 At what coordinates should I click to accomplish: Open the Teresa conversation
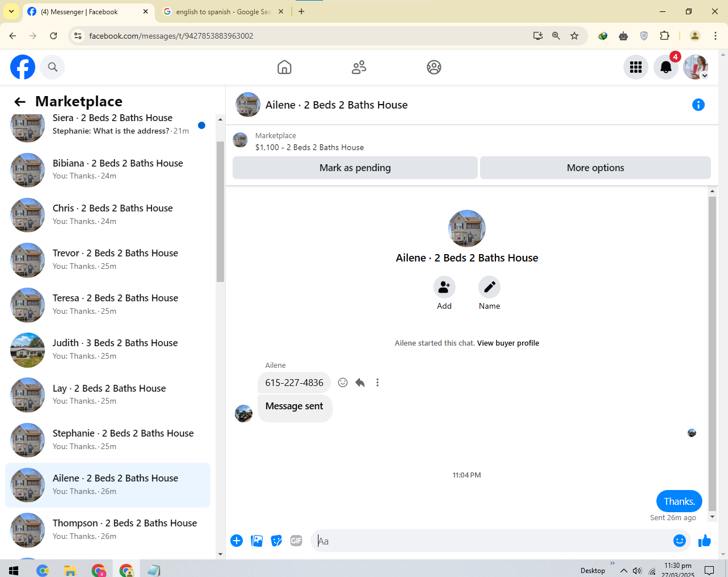click(108, 304)
